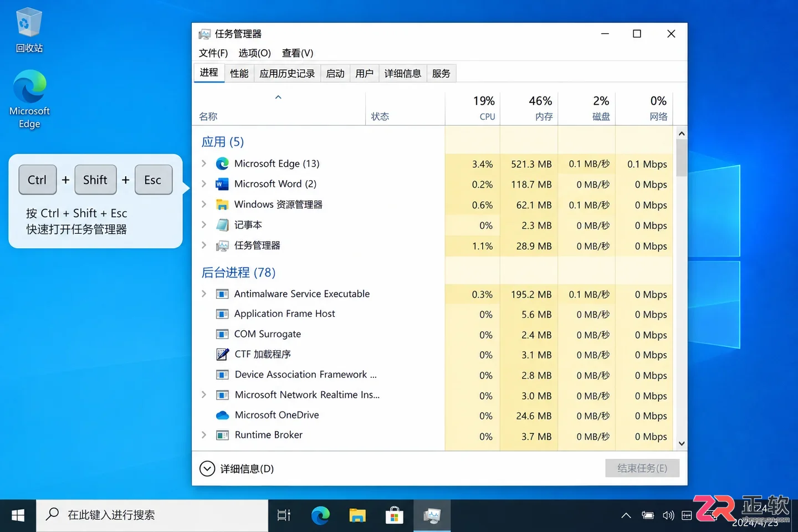Open Task View on the taskbar
Viewport: 798px width, 532px height.
284,516
